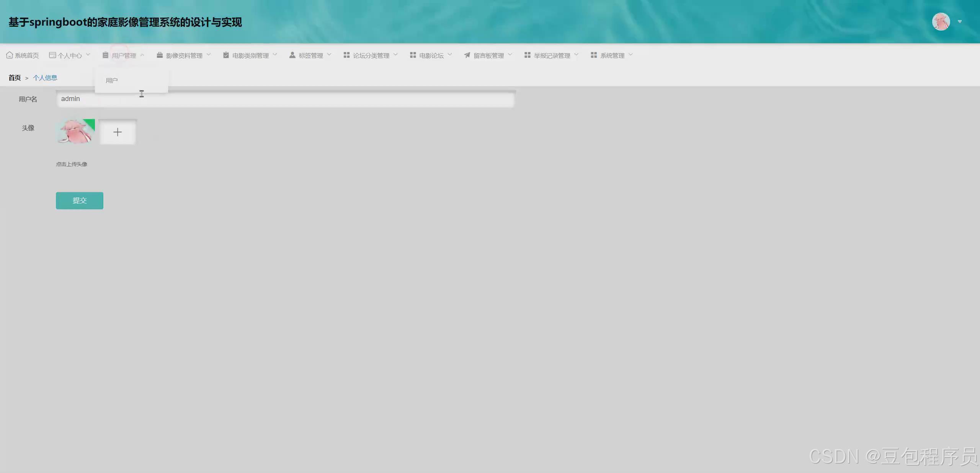Click the paper-plane icon beside 留言板管理
The image size is (980, 473).
point(467,55)
